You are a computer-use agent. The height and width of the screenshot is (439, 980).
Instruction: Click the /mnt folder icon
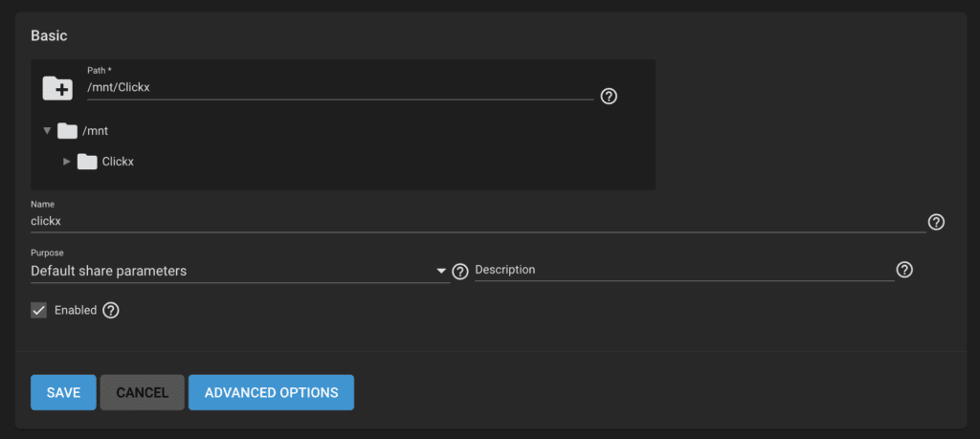tap(67, 131)
